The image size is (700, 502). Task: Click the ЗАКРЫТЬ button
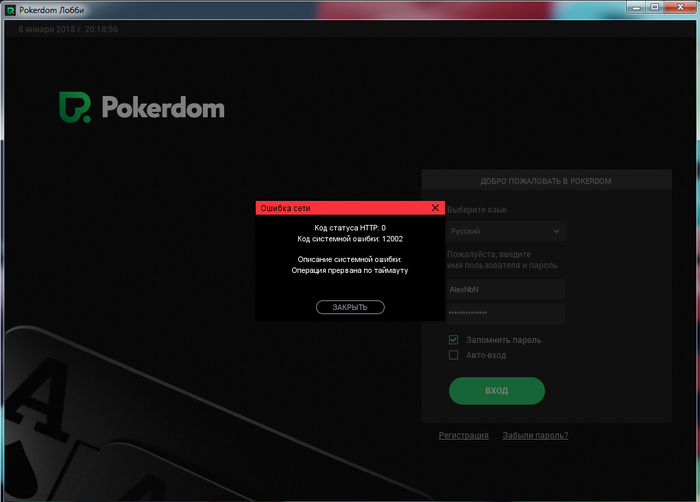tap(350, 307)
